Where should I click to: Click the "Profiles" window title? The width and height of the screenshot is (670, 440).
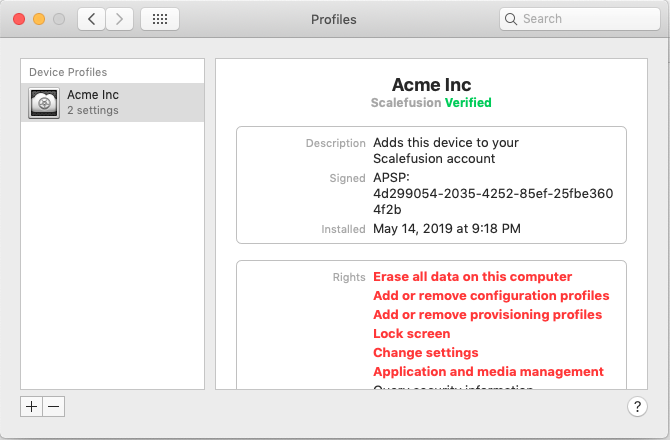[x=333, y=20]
